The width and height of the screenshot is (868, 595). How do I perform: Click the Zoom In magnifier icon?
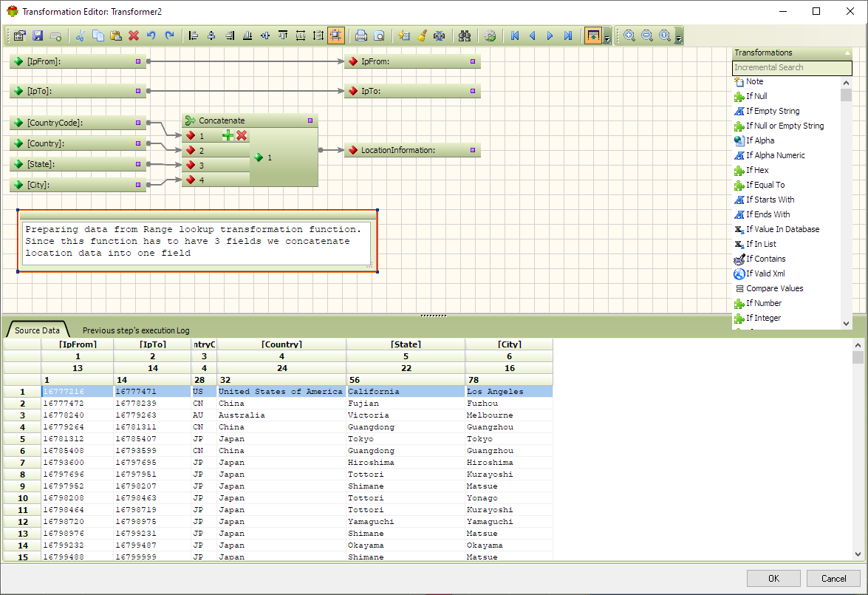pos(629,35)
